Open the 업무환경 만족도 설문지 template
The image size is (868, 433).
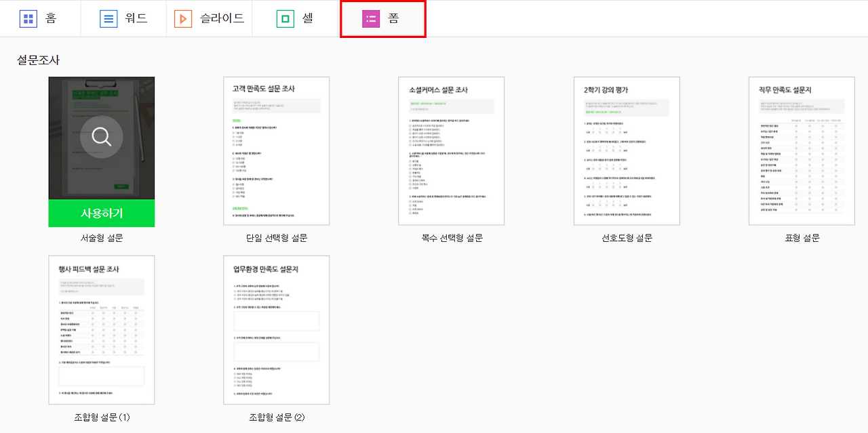pyautogui.click(x=276, y=330)
